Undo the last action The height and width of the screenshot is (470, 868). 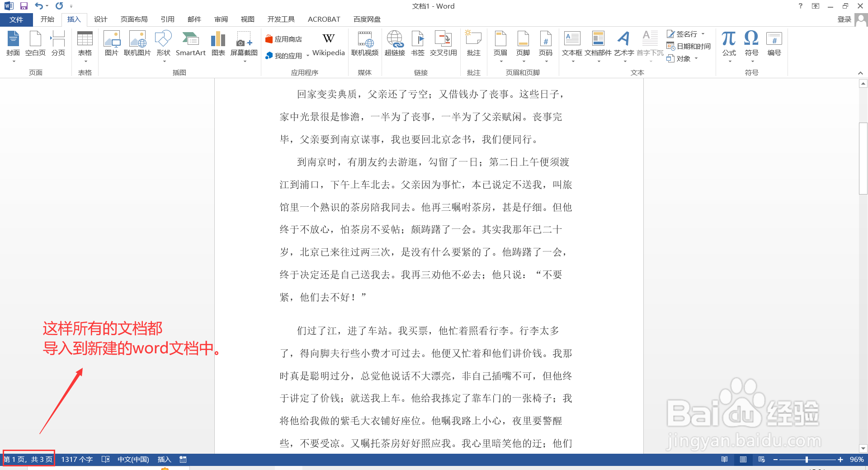point(39,6)
